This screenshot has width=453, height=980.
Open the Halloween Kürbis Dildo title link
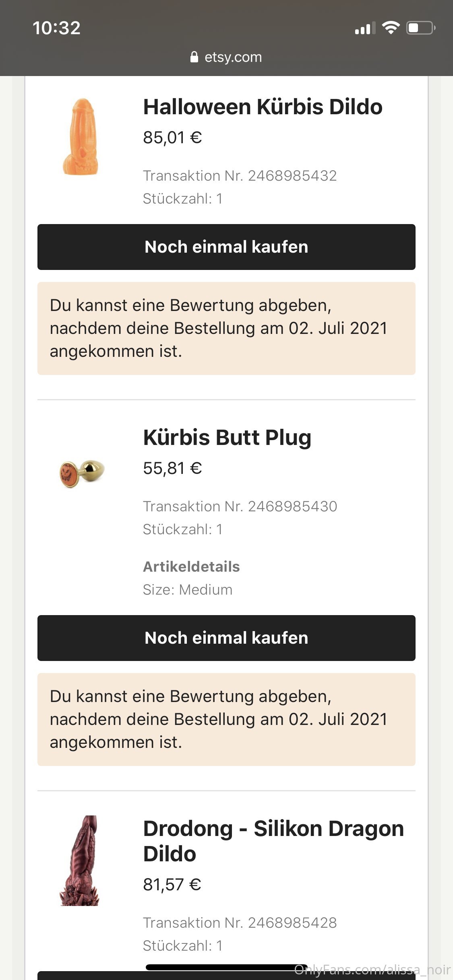pos(263,107)
